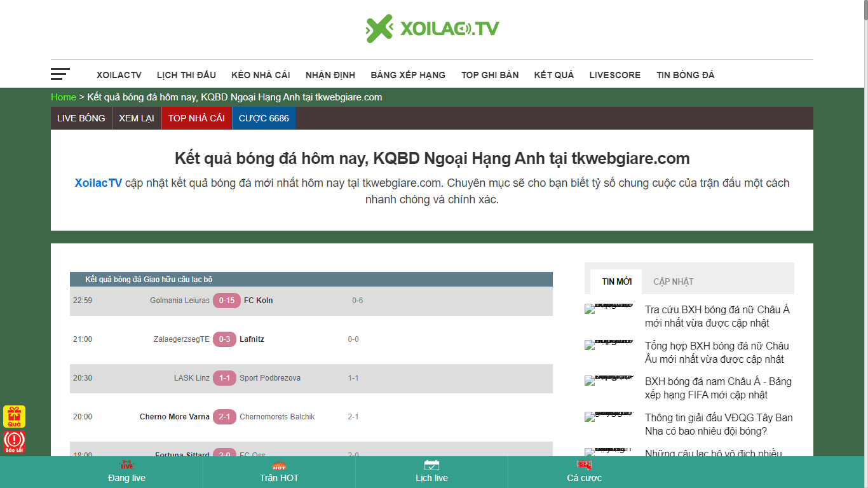Screen dimensions: 868x488
Task: Click half-time score 0-0
Action: (x=353, y=339)
